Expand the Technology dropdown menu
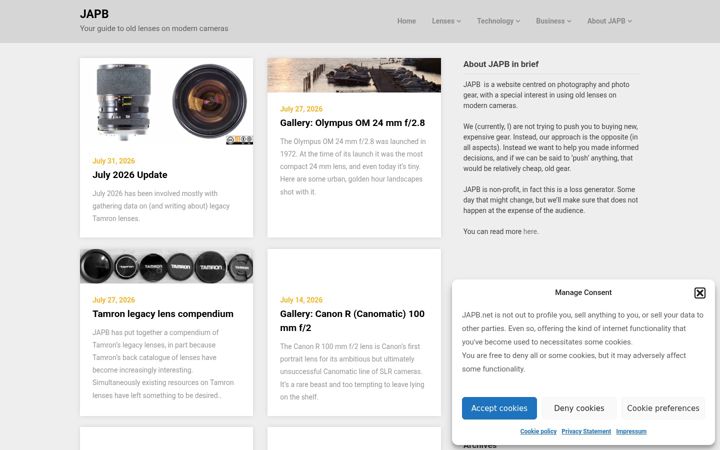The height and width of the screenshot is (450, 720). pyautogui.click(x=498, y=21)
